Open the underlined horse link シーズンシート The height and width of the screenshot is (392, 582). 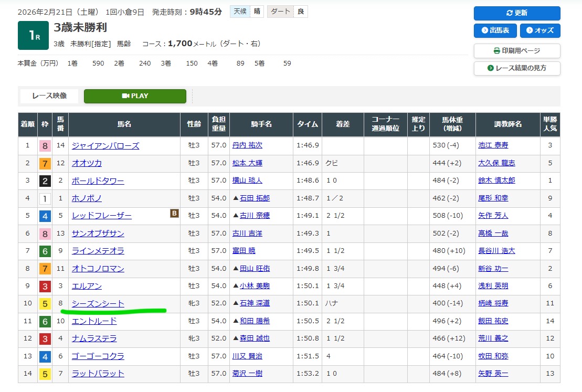pos(98,304)
